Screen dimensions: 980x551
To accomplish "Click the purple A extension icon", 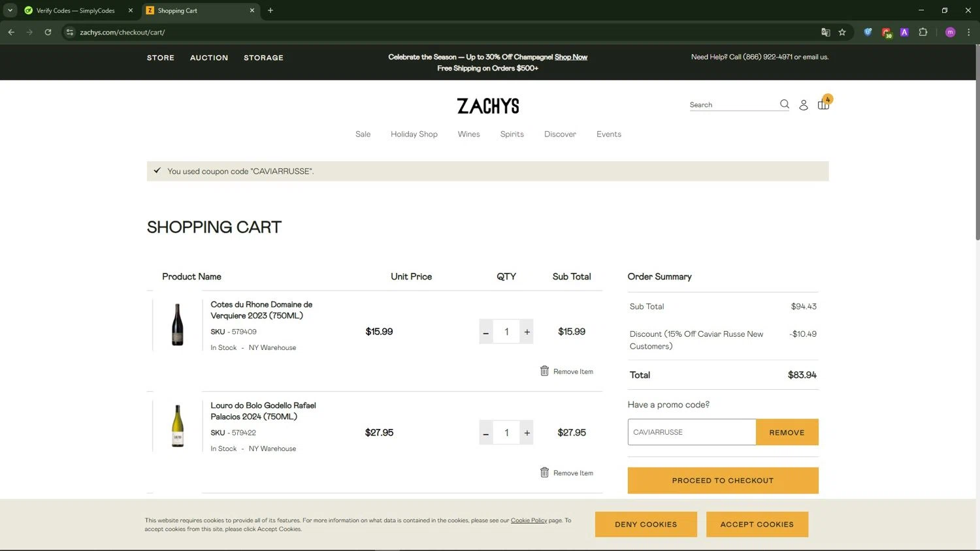I will [x=904, y=32].
